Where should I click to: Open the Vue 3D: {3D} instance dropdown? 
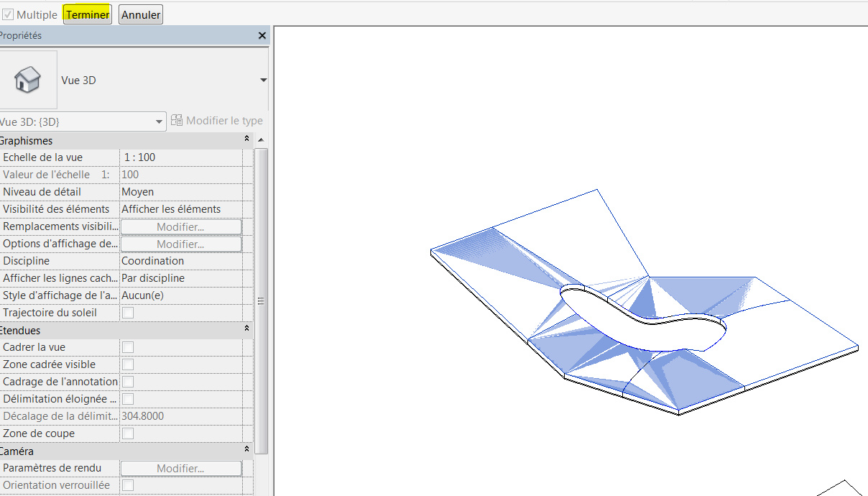[x=159, y=121]
